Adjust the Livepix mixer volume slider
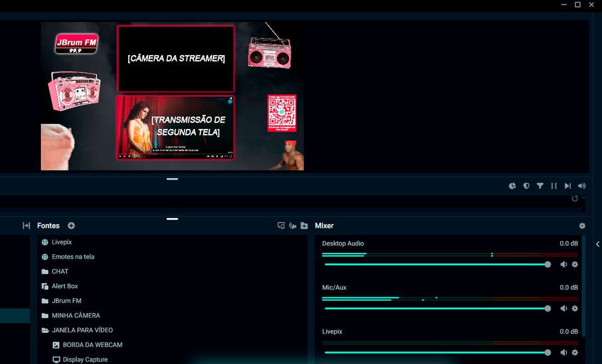The width and height of the screenshot is (602, 364). 438,353
